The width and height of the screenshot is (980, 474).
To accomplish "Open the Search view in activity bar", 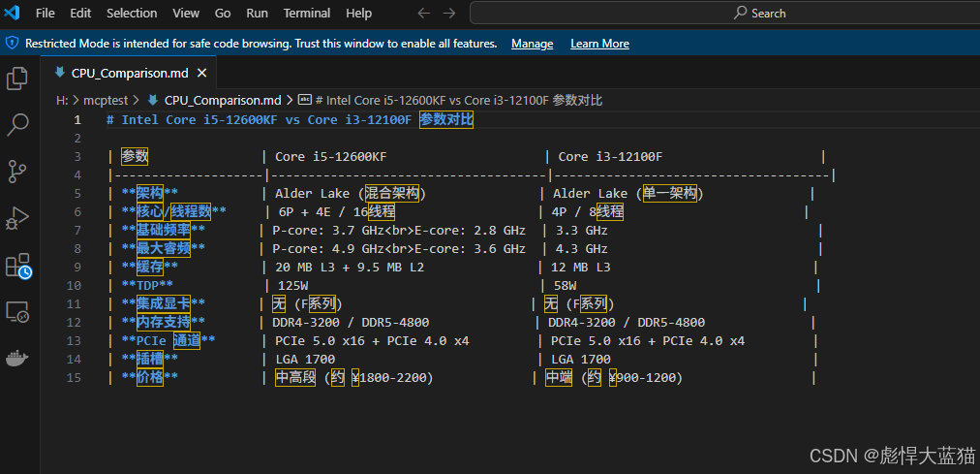I will pyautogui.click(x=17, y=124).
